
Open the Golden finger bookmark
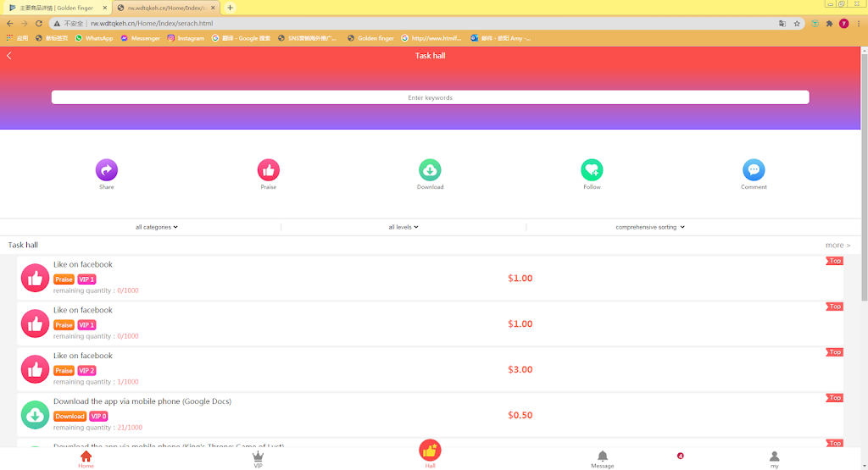tap(370, 38)
